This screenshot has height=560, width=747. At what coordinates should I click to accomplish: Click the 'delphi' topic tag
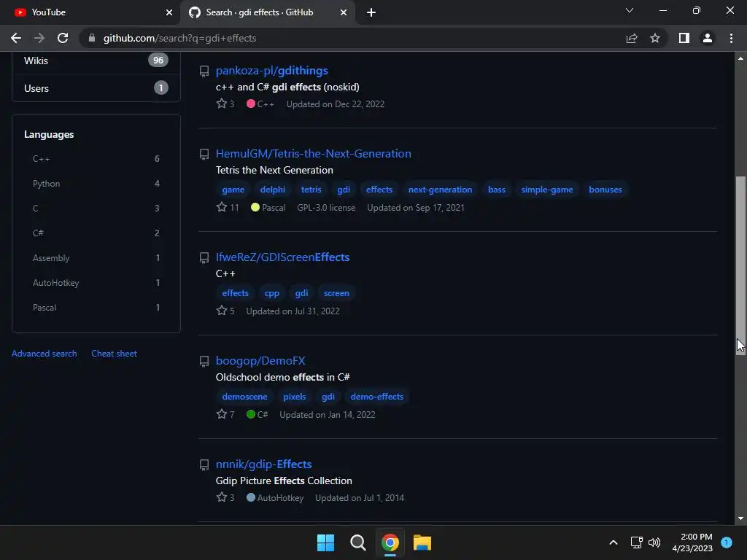coord(273,190)
